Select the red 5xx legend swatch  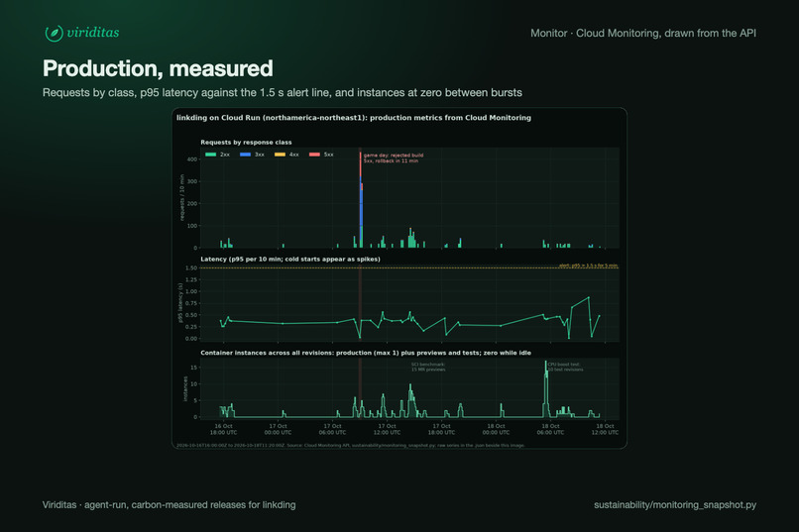pos(314,155)
